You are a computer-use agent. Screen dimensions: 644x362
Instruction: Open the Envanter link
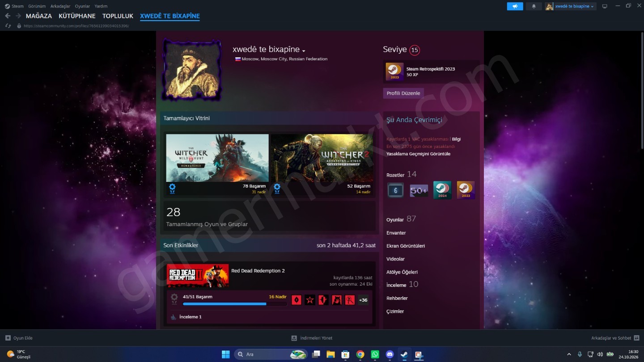(x=396, y=233)
